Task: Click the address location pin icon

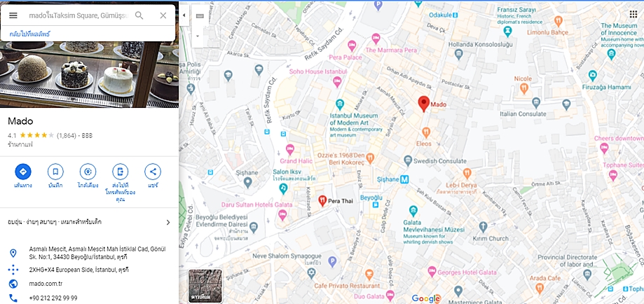Action: click(13, 253)
